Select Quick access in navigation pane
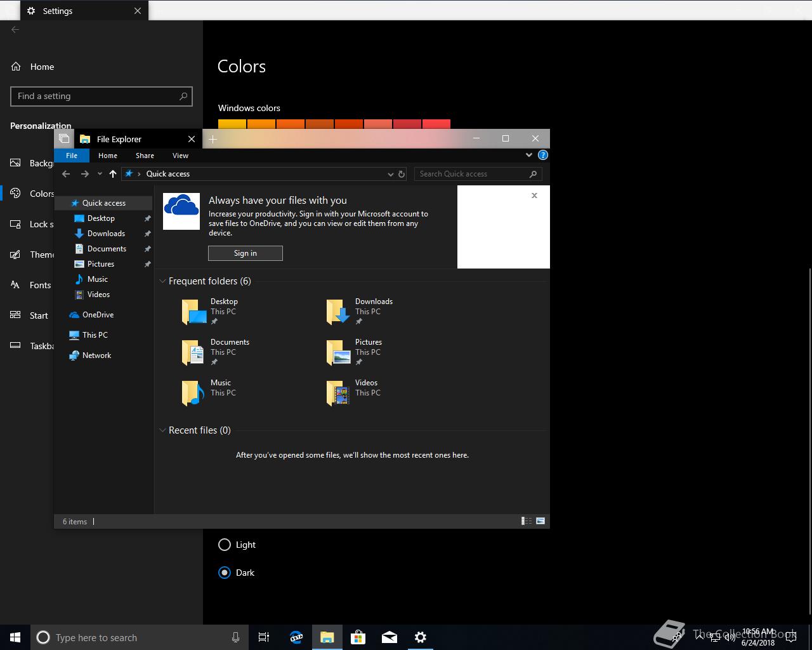The image size is (812, 650). pyautogui.click(x=103, y=203)
